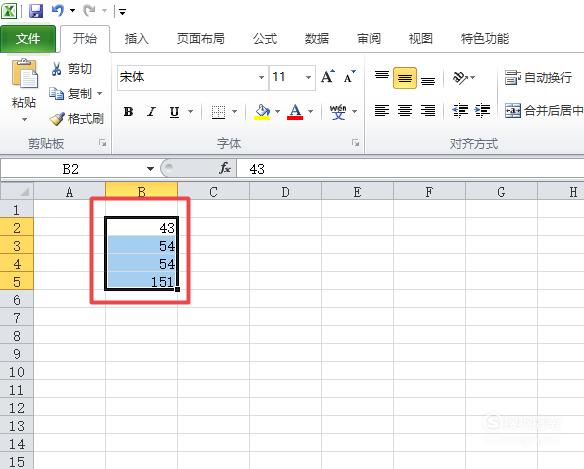Toggle Bold formatting
The height and width of the screenshot is (469, 584).
[x=128, y=111]
